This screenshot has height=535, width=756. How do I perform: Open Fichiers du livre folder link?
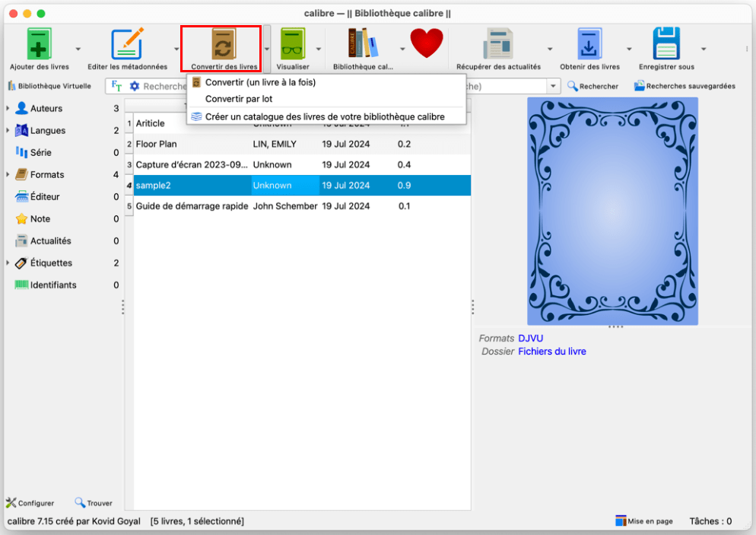[552, 351]
